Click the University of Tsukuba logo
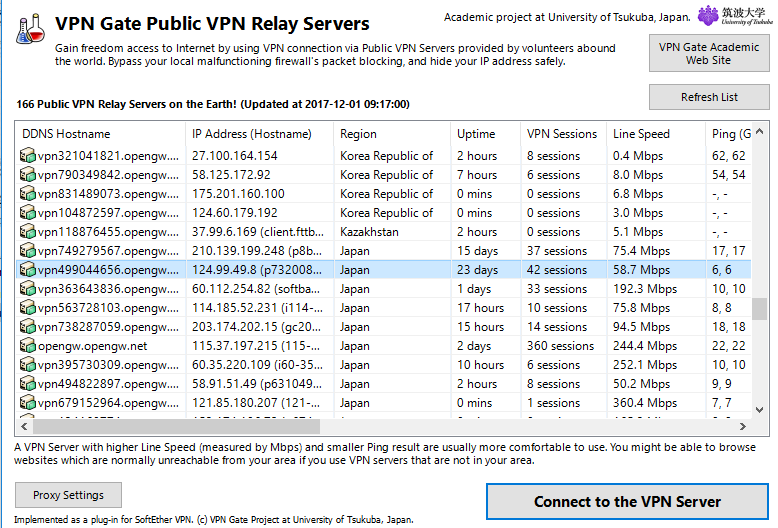The width and height of the screenshot is (778, 528). [x=735, y=16]
